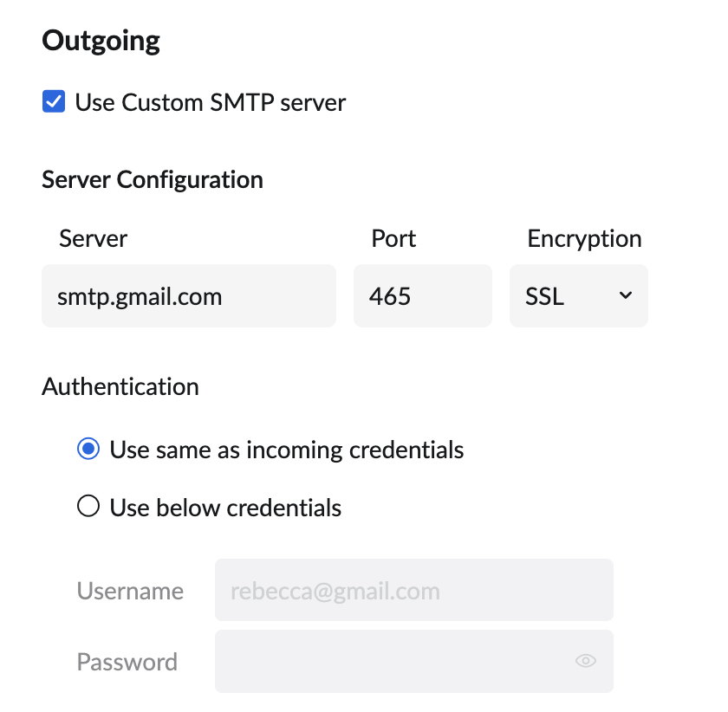Click the Use below credentials label text
This screenshot has height=712, width=728.
pyautogui.click(x=225, y=507)
